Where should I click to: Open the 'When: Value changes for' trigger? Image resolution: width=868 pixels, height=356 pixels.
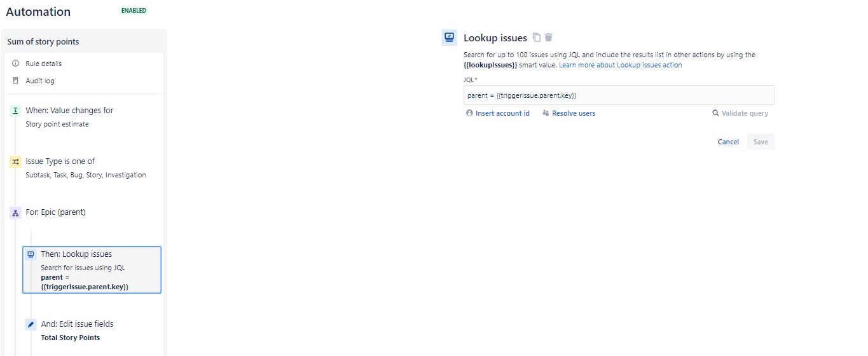[69, 110]
